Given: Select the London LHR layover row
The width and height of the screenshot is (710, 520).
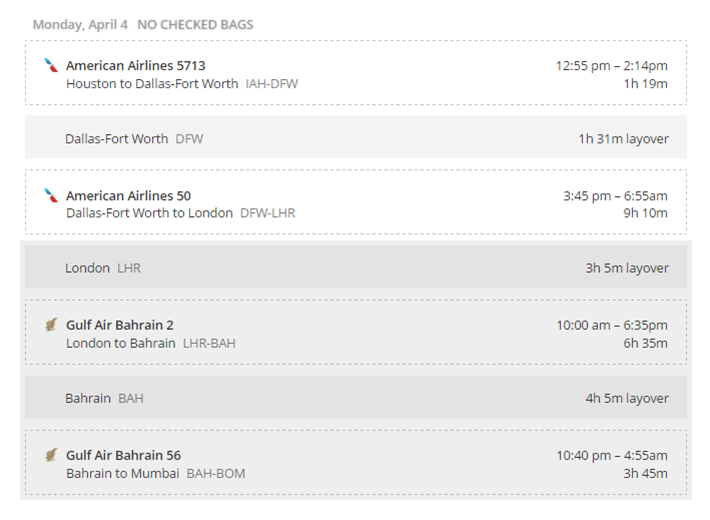Looking at the screenshot, I should click(x=356, y=267).
